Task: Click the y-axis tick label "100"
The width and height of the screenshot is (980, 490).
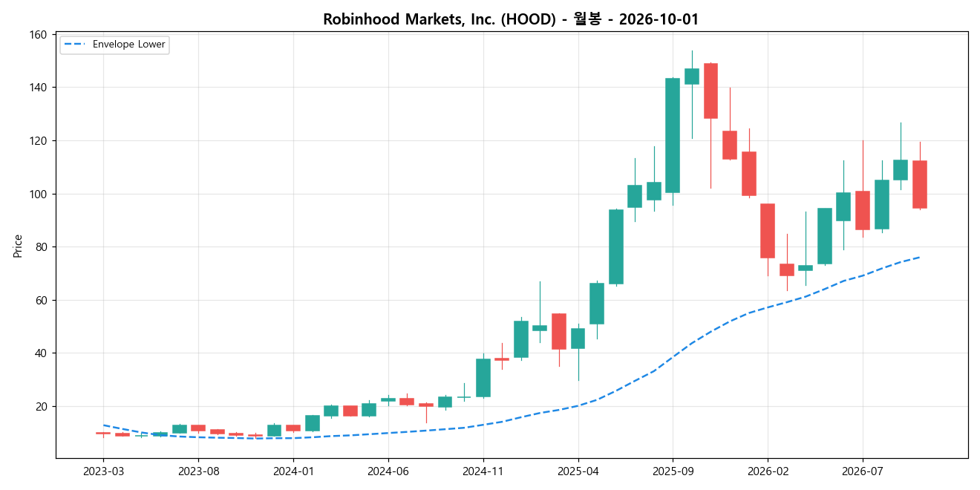Action: (39, 195)
